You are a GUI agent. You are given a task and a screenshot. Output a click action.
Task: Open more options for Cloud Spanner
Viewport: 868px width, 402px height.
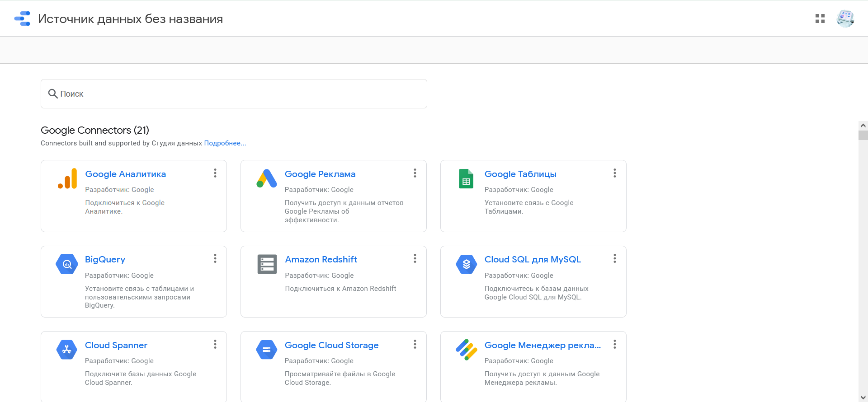click(215, 344)
